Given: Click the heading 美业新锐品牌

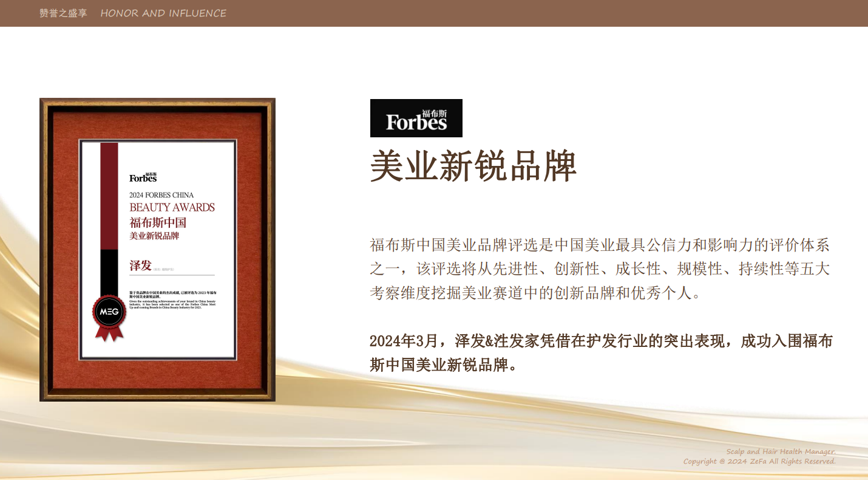Looking at the screenshot, I should [473, 166].
